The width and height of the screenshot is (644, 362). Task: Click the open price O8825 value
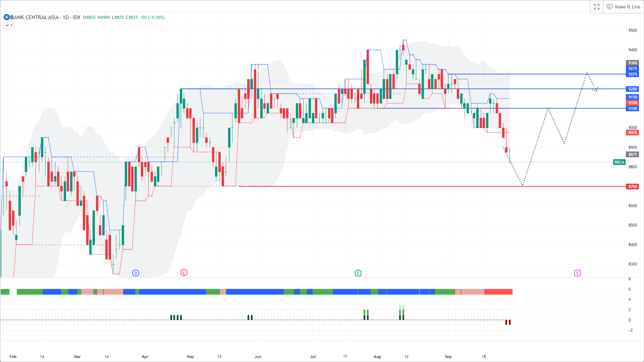[x=89, y=17]
